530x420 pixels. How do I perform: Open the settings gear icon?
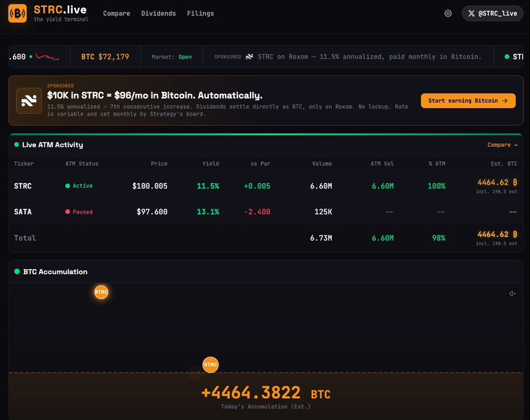click(448, 13)
